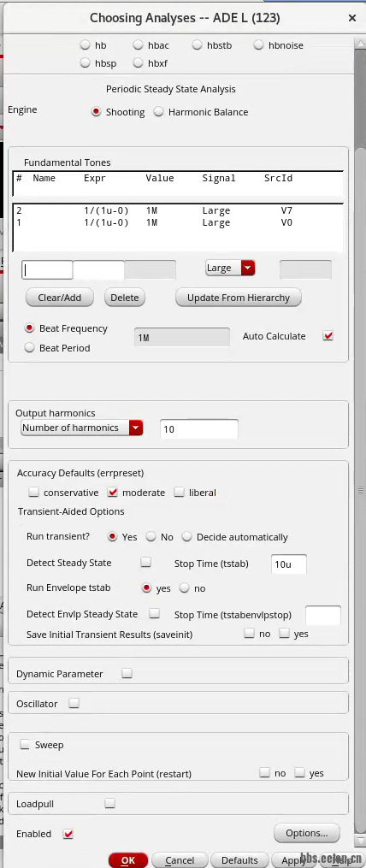Select Beat Period radio button
This screenshot has height=868, width=366.
29,348
